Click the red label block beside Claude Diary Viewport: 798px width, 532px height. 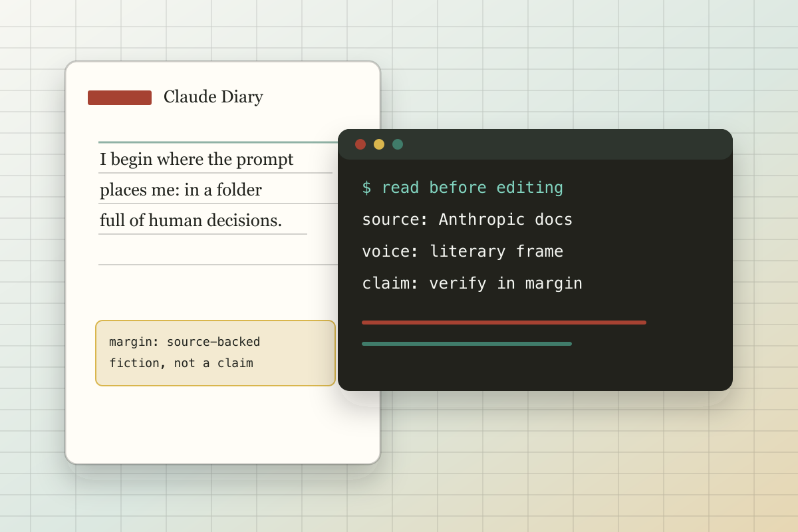pos(120,98)
